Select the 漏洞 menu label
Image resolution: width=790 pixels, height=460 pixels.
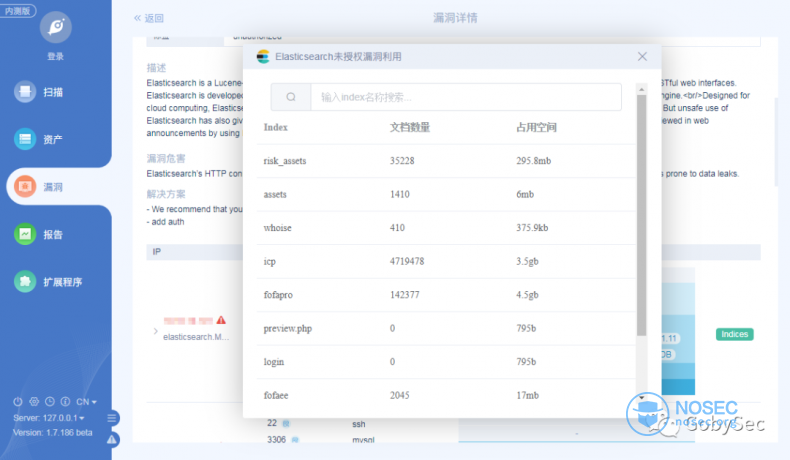point(53,187)
